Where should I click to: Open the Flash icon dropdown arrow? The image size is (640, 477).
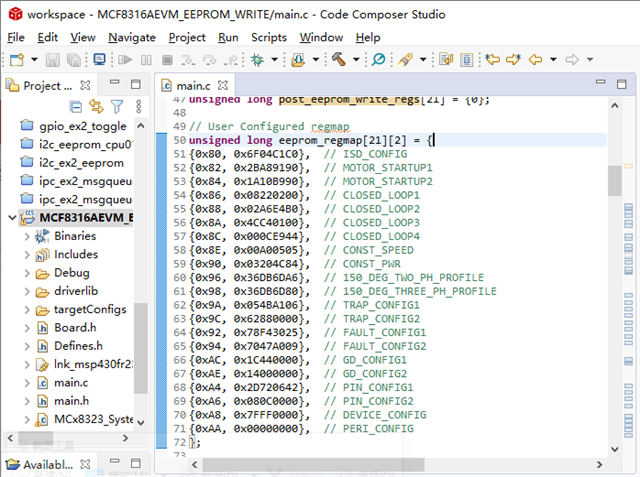tap(316, 60)
